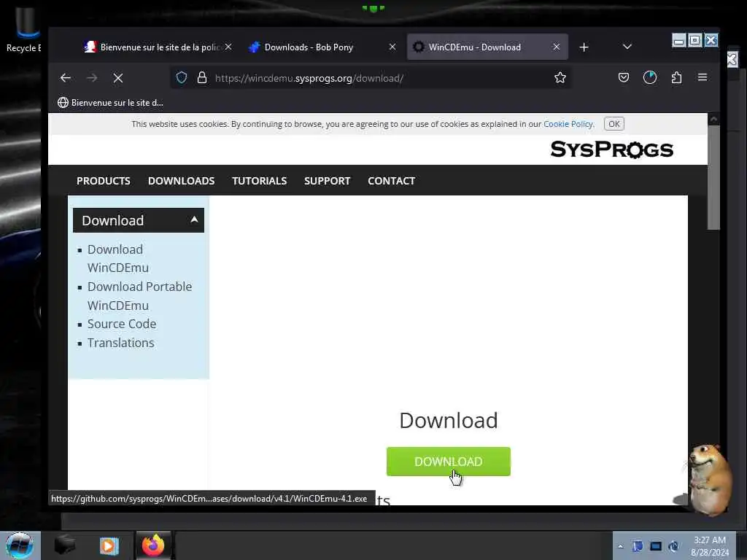
Task: Click the page vertical scrollbar thumb
Action: tap(713, 177)
